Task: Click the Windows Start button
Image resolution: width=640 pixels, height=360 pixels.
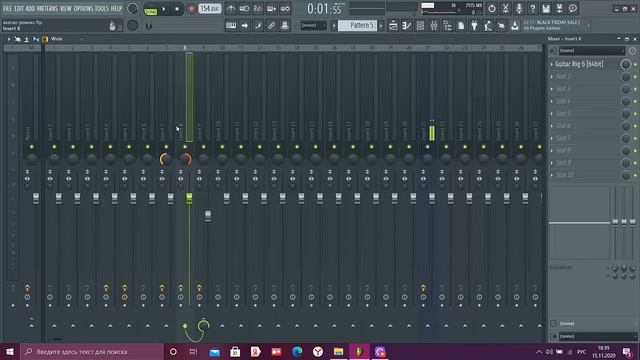Action: [9, 351]
